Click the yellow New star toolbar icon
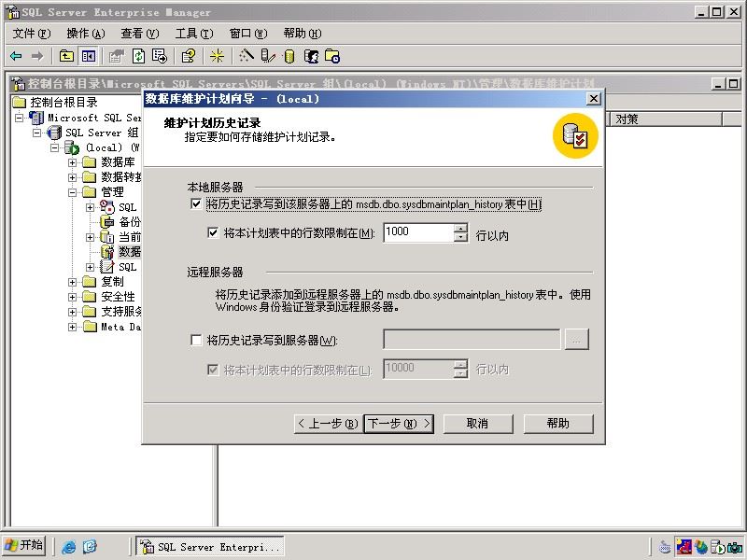747x560 pixels. point(218,56)
